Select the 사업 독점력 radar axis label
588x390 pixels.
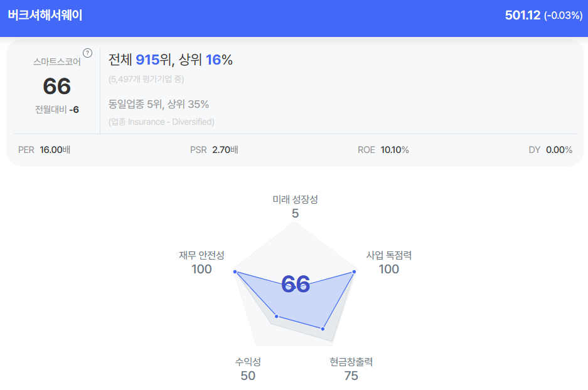(389, 255)
